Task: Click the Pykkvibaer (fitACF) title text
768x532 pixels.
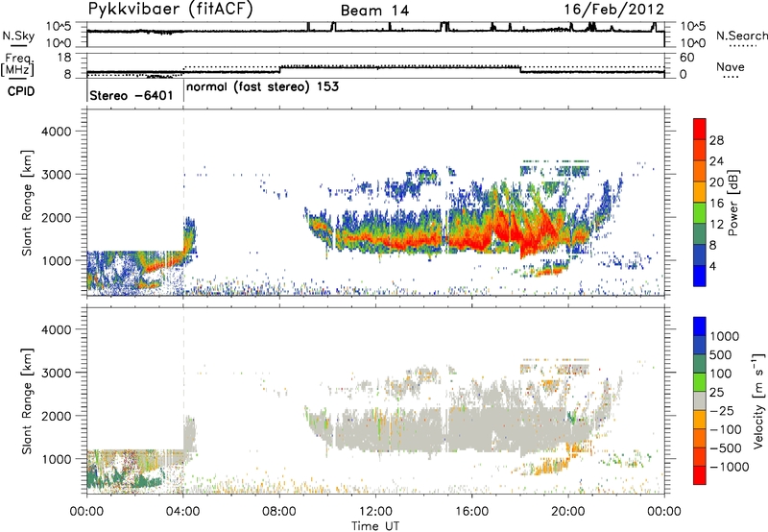Action: tap(171, 10)
